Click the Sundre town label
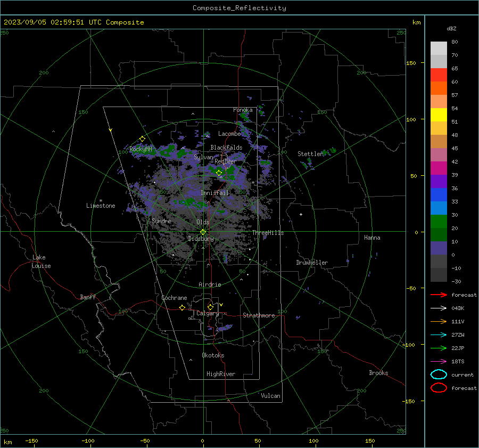Image resolution: width=479 pixels, height=448 pixels. [161, 221]
